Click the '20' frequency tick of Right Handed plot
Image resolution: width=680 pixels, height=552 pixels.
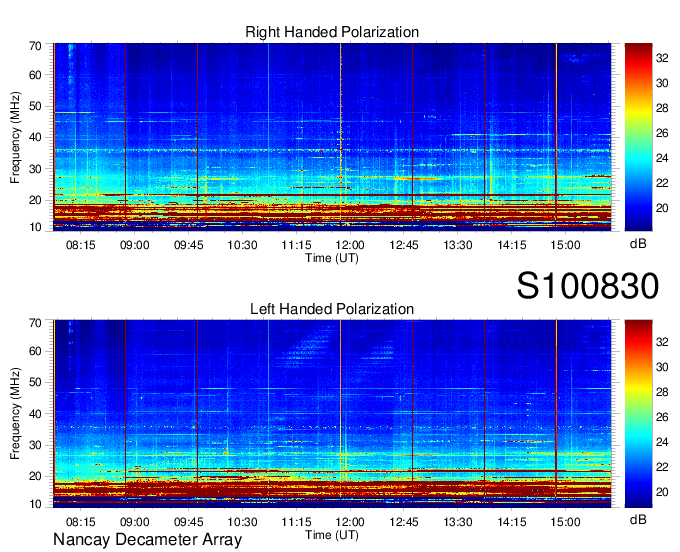point(35,200)
